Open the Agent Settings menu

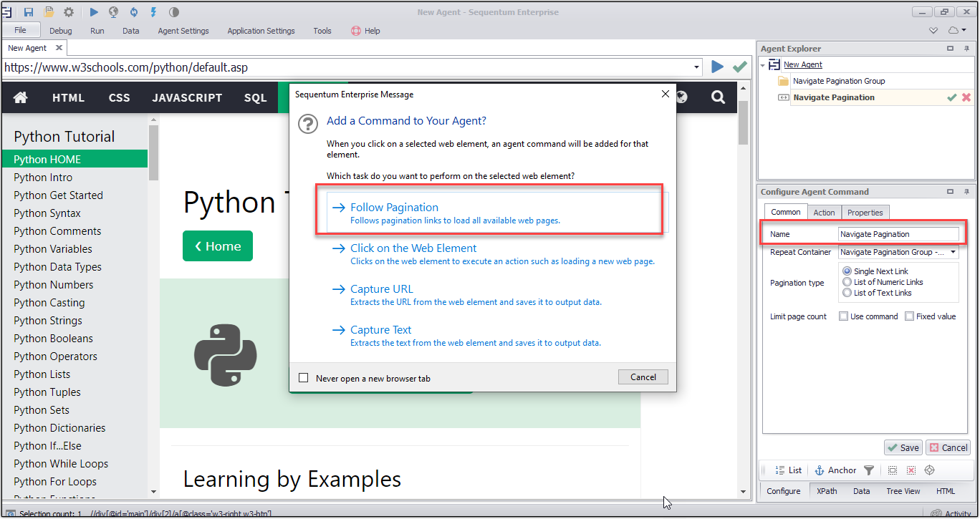click(183, 31)
